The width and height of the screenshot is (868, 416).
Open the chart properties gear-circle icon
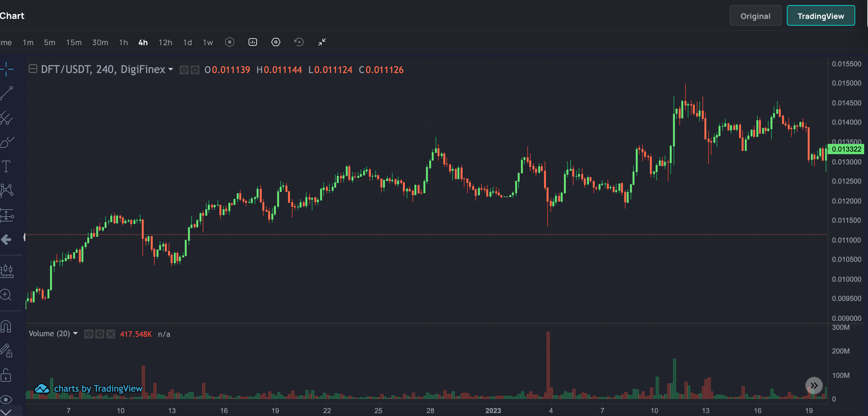point(276,42)
